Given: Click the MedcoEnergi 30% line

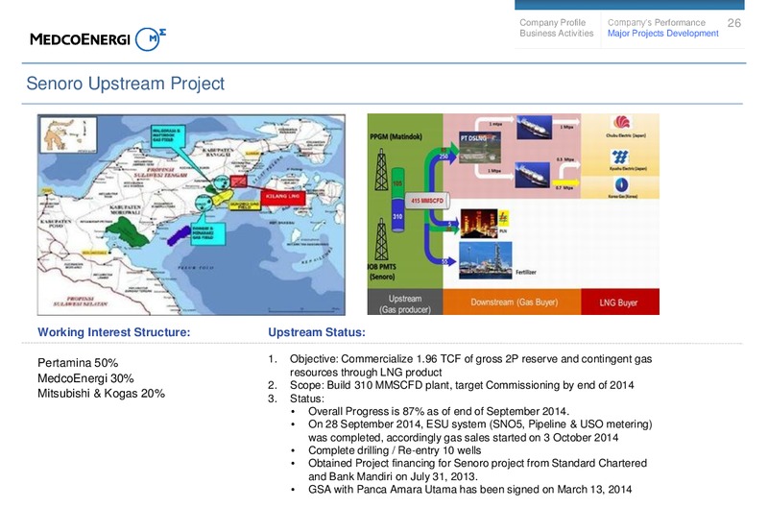Looking at the screenshot, I should [x=85, y=378].
